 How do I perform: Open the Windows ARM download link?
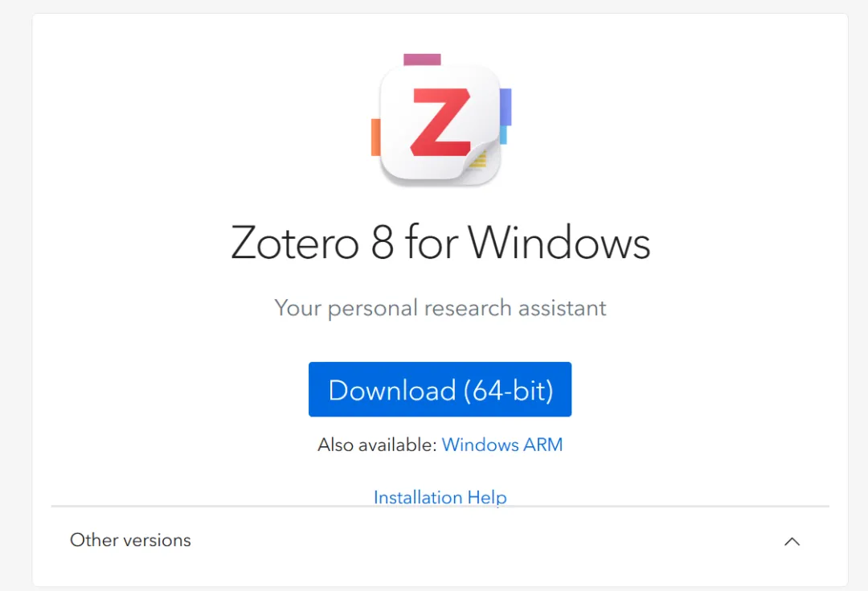coord(502,445)
